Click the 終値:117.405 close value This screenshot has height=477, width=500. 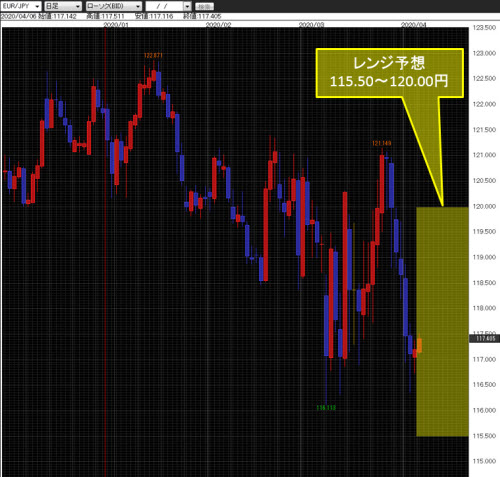tap(202, 16)
